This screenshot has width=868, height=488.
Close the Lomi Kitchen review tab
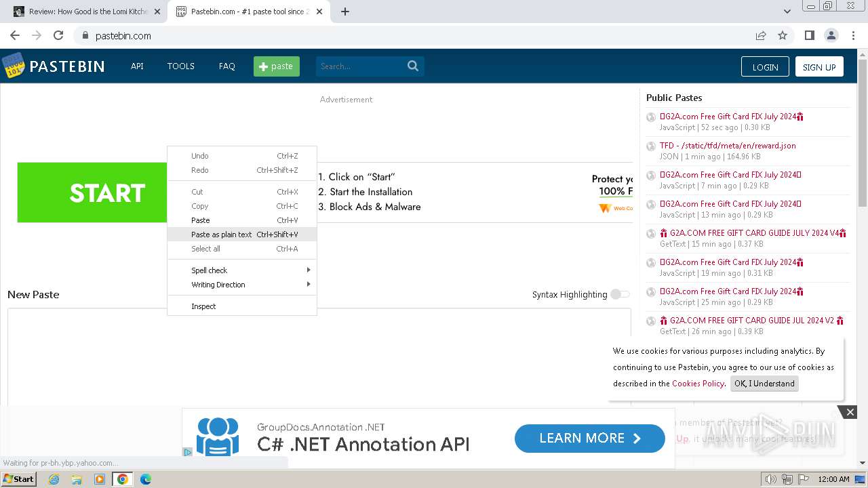click(x=157, y=12)
